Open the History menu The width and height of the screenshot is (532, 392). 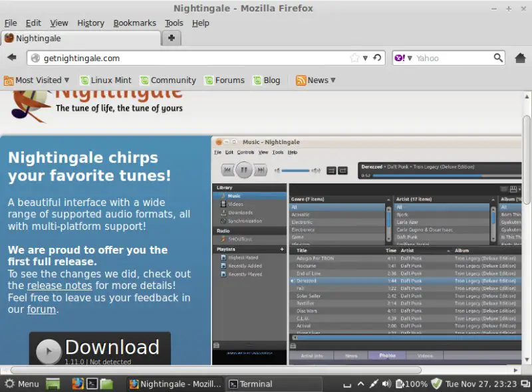(x=90, y=23)
